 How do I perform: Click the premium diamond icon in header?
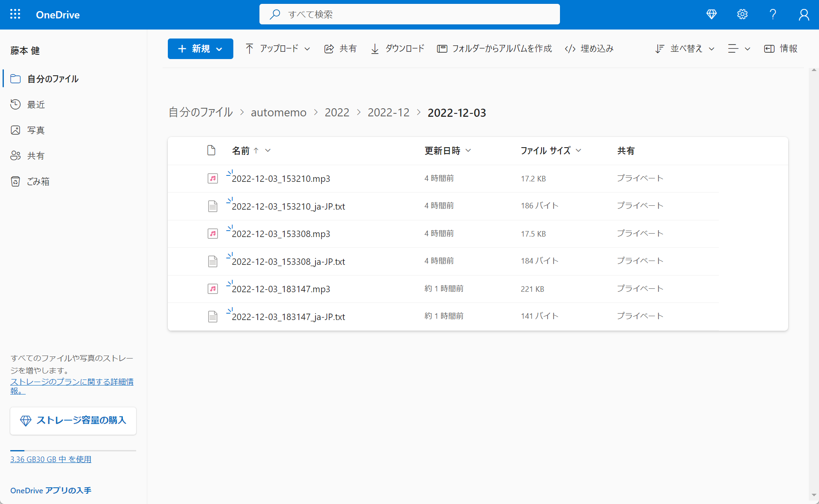pos(711,14)
